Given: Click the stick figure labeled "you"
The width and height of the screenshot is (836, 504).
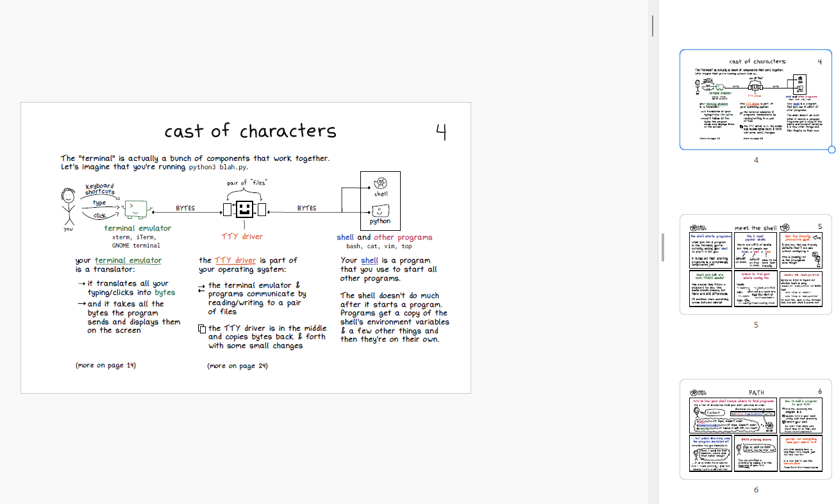Looking at the screenshot, I should click(67, 205).
